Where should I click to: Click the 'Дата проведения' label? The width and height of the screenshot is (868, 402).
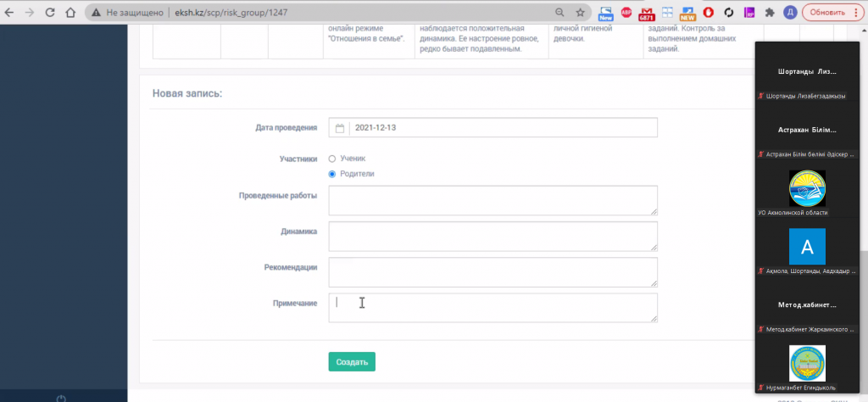287,128
